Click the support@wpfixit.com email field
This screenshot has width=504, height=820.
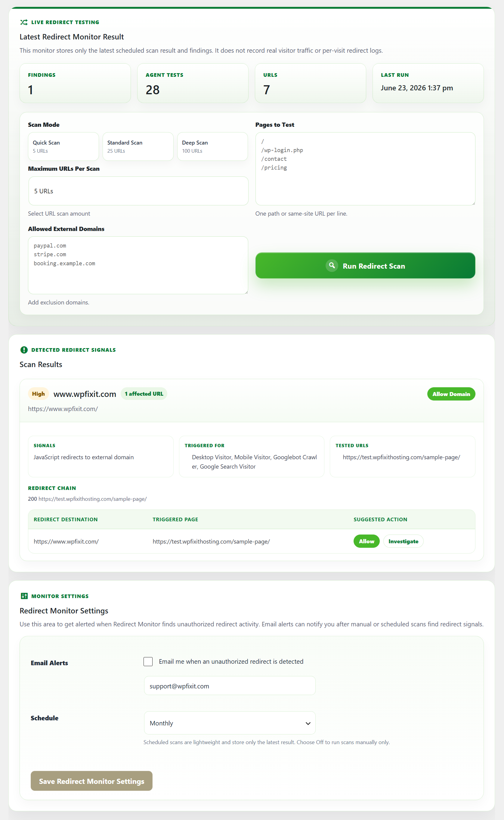click(230, 686)
